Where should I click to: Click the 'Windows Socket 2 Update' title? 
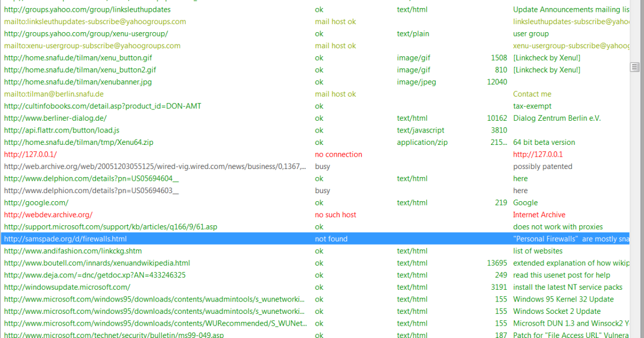pyautogui.click(x=557, y=311)
